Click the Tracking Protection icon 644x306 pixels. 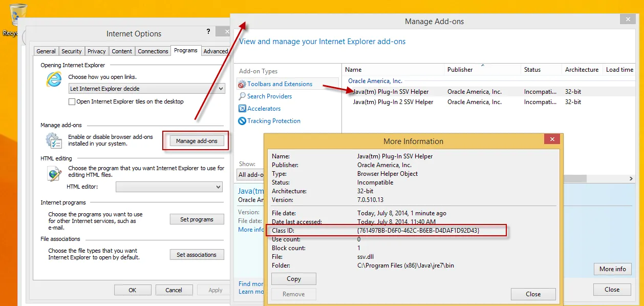coord(243,121)
